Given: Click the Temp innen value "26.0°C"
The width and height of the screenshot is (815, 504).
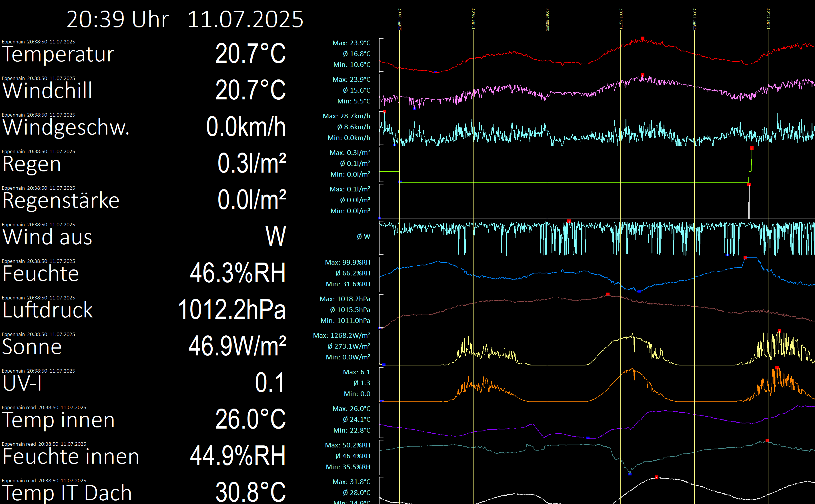Looking at the screenshot, I should click(x=250, y=419).
